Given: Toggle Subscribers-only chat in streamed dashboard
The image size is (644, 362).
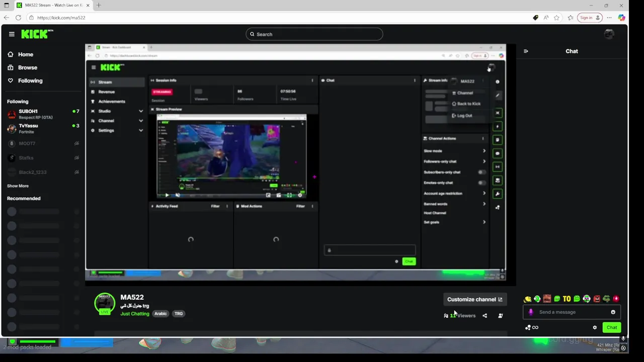Looking at the screenshot, I should click(481, 172).
